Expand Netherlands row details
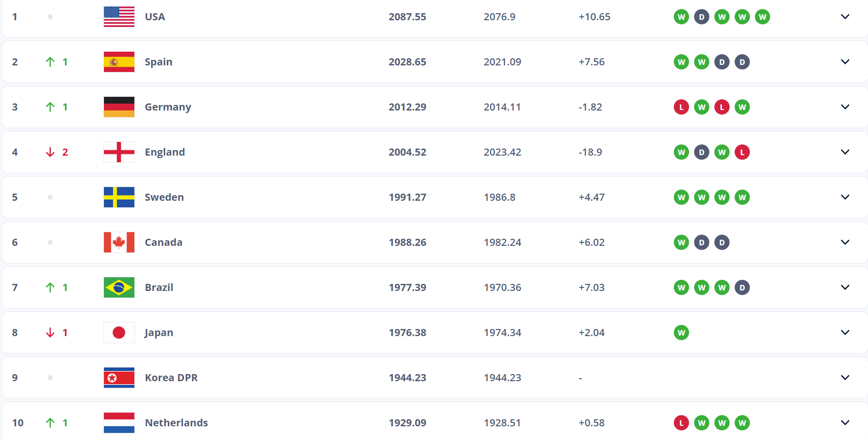The image size is (868, 440). coord(845,423)
